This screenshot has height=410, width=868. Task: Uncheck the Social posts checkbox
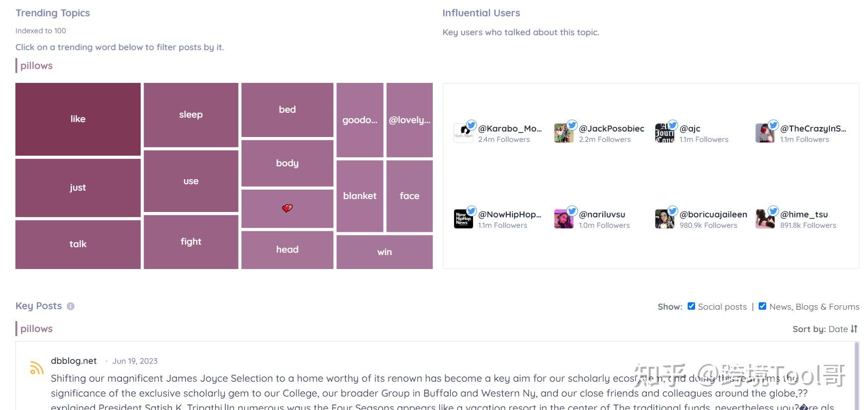691,306
